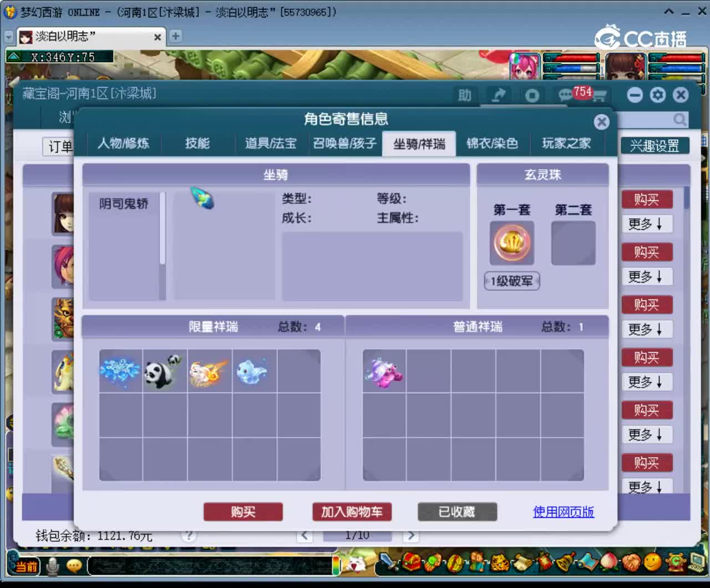Screen dimensions: 710x588
Task: Select 阴司鬼轿 in mount list
Action: coord(124,204)
